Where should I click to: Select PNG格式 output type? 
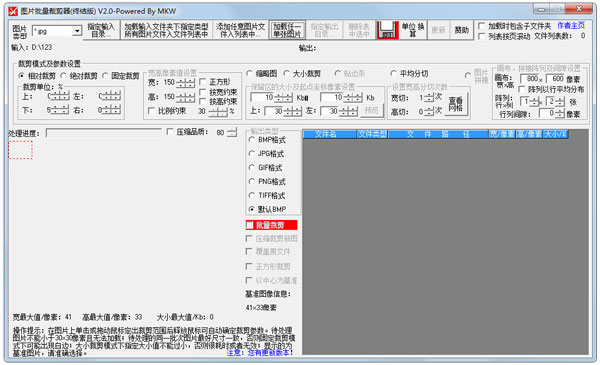click(251, 181)
